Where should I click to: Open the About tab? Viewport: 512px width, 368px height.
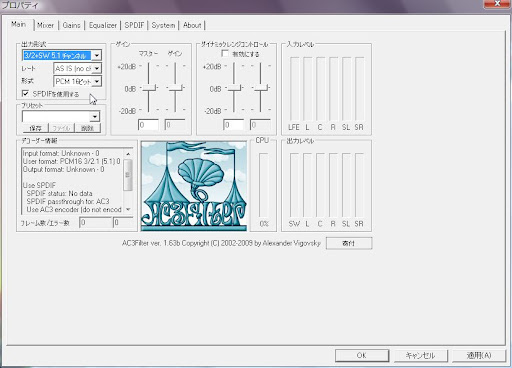click(192, 25)
